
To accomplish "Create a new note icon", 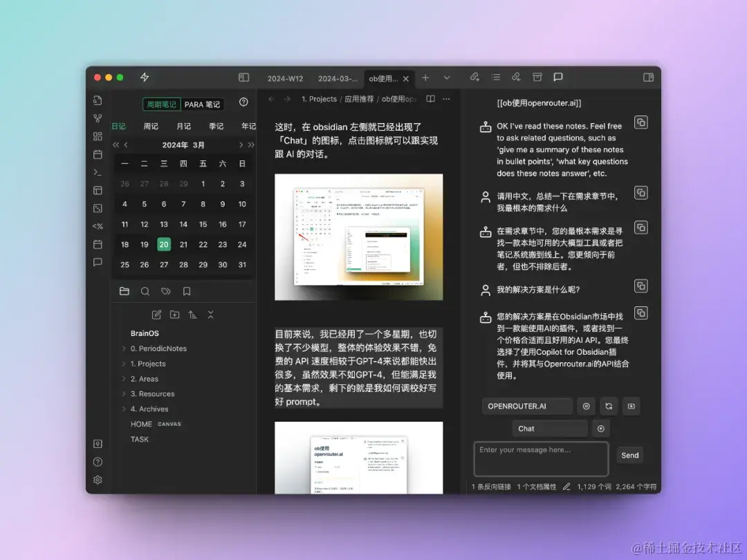I will pyautogui.click(x=156, y=315).
